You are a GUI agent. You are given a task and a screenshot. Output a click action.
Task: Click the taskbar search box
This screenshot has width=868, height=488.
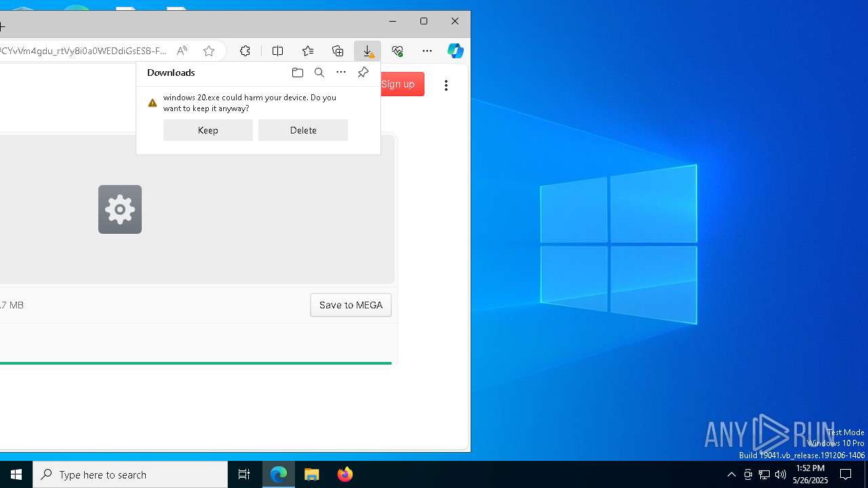pos(130,474)
